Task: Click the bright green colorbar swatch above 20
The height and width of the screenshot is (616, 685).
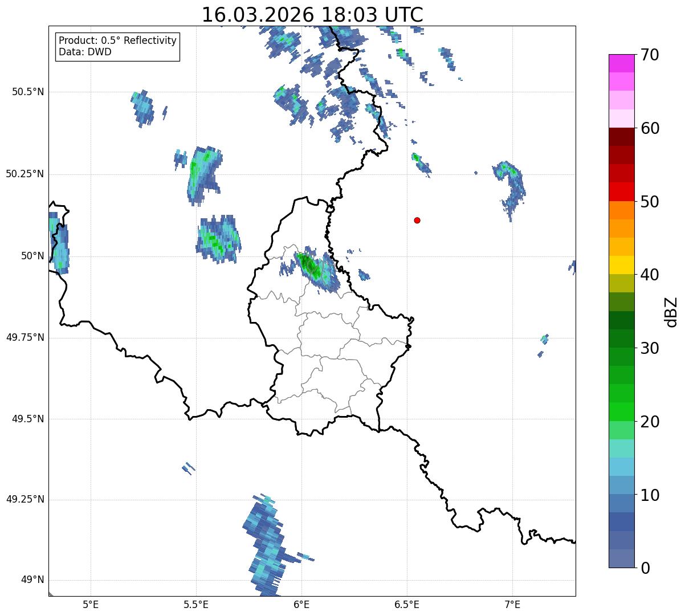Action: coord(622,411)
